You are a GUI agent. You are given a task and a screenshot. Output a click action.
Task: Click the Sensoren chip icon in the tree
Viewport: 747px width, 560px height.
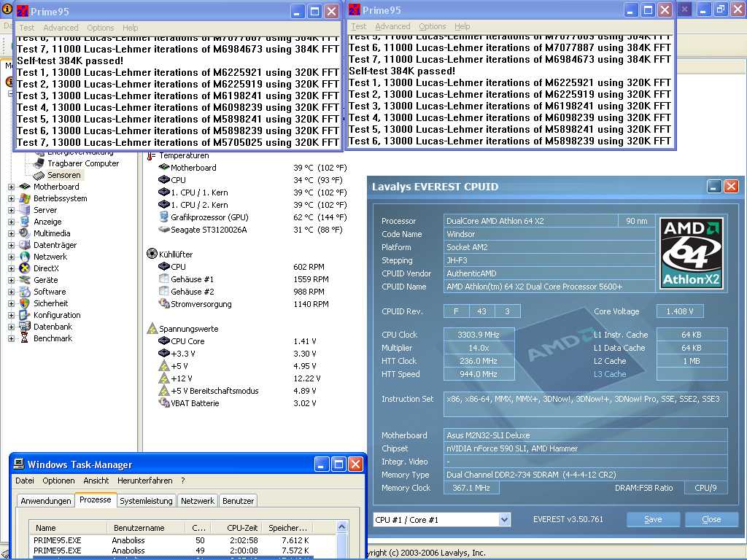coord(39,175)
